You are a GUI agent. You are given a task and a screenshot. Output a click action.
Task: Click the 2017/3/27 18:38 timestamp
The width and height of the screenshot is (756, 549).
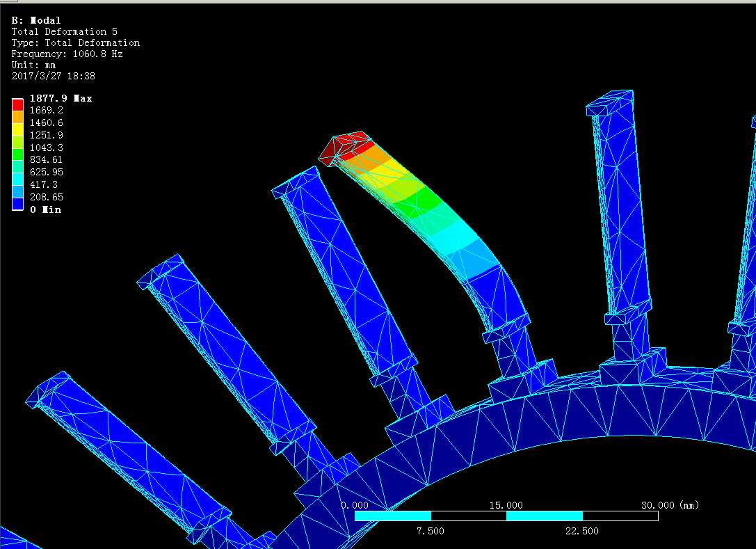tap(54, 76)
